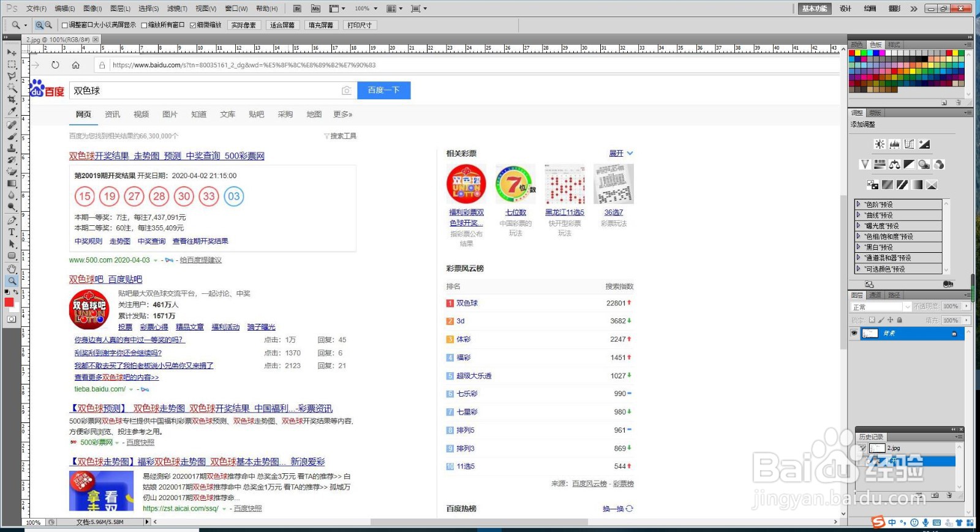Open the 图像(I) menu

tap(92, 9)
